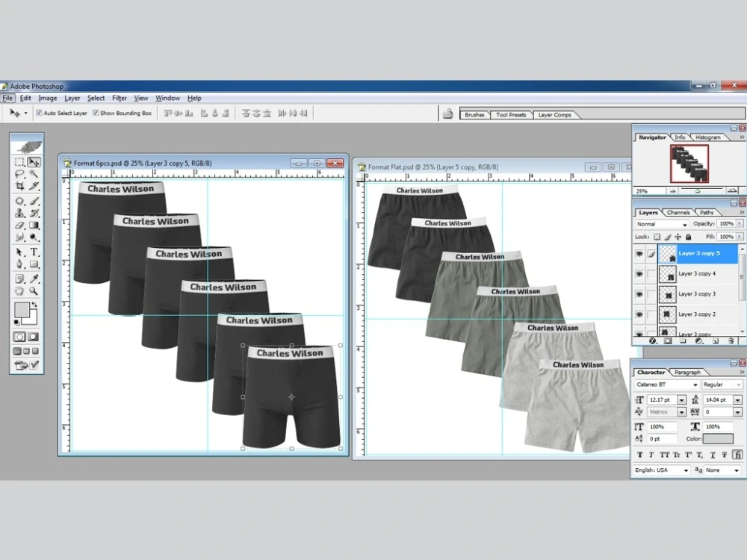Switch to Quick Mask mode
Screen dimensions: 747x560
pyautogui.click(x=33, y=337)
